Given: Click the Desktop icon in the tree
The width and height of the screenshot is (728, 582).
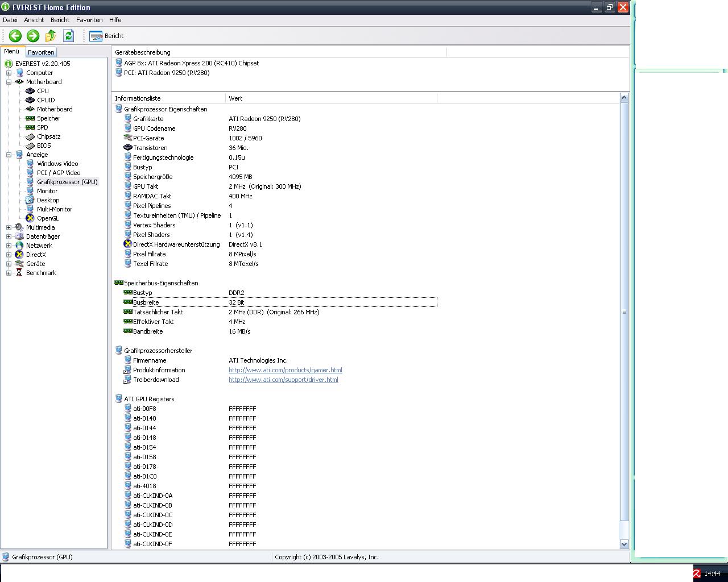Looking at the screenshot, I should [30, 200].
